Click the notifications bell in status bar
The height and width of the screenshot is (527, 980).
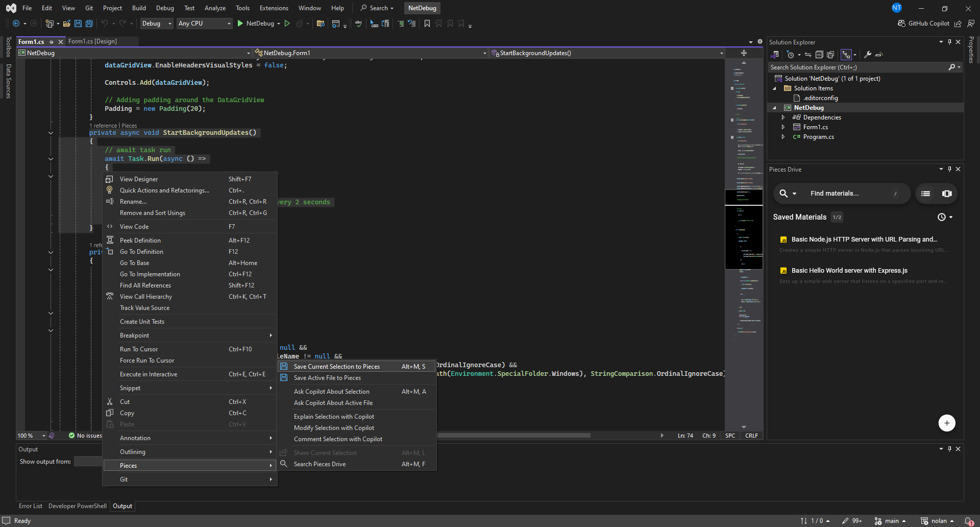pos(969,521)
